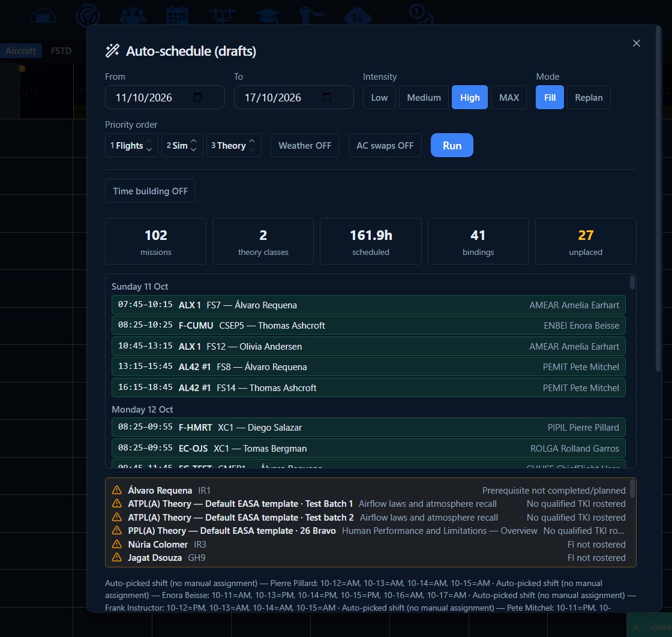Click the unplaced warnings list scrollbar
Image resolution: width=672 pixels, height=637 pixels.
tap(632, 489)
